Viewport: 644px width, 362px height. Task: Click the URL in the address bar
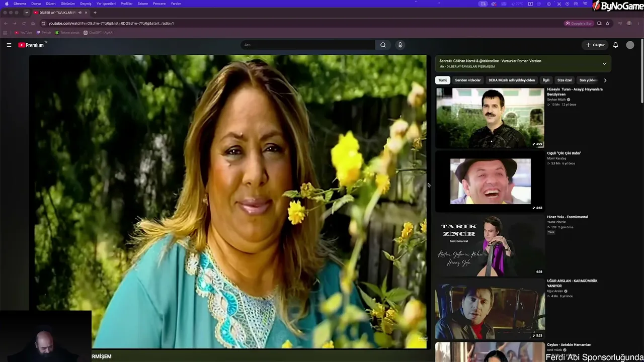coord(111,23)
